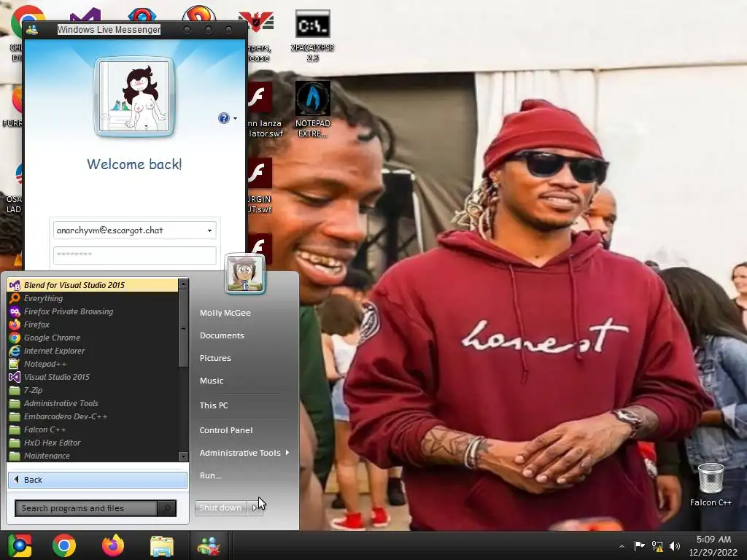Expand the Falcon C++ program folder

click(93, 429)
